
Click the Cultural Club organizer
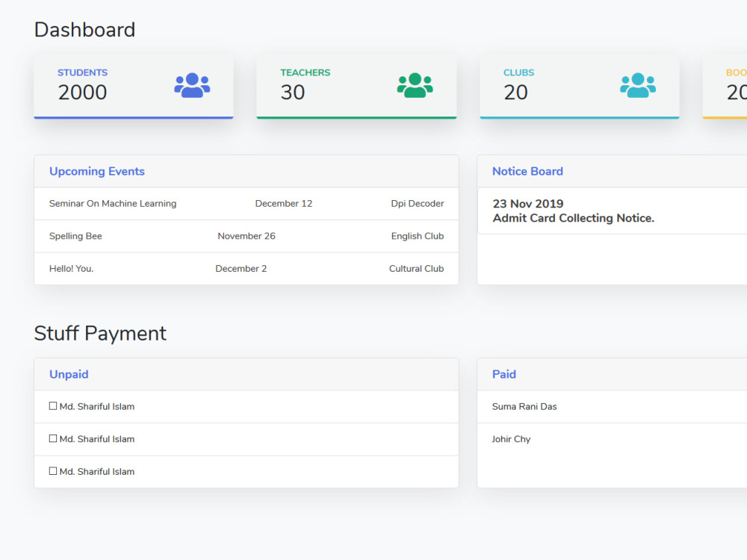[x=416, y=269]
